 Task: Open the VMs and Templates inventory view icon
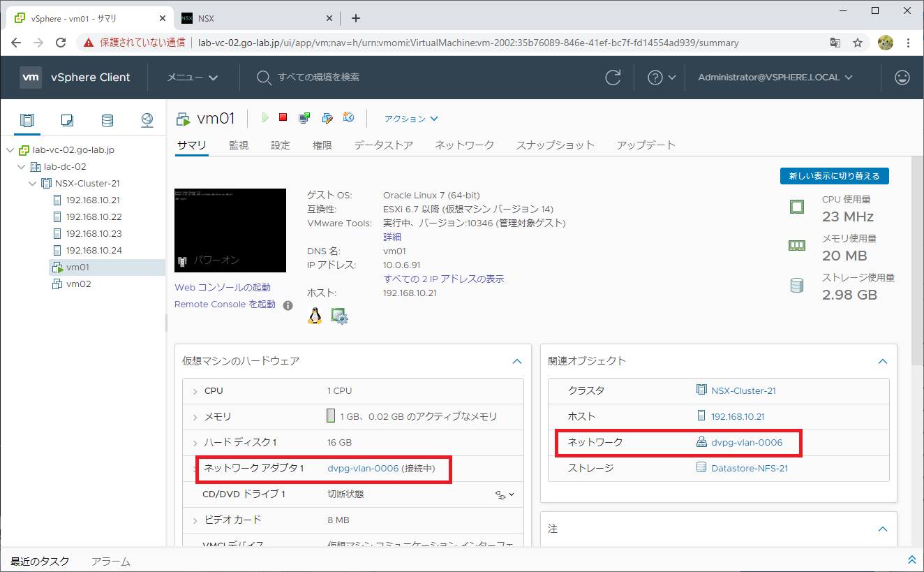click(67, 120)
